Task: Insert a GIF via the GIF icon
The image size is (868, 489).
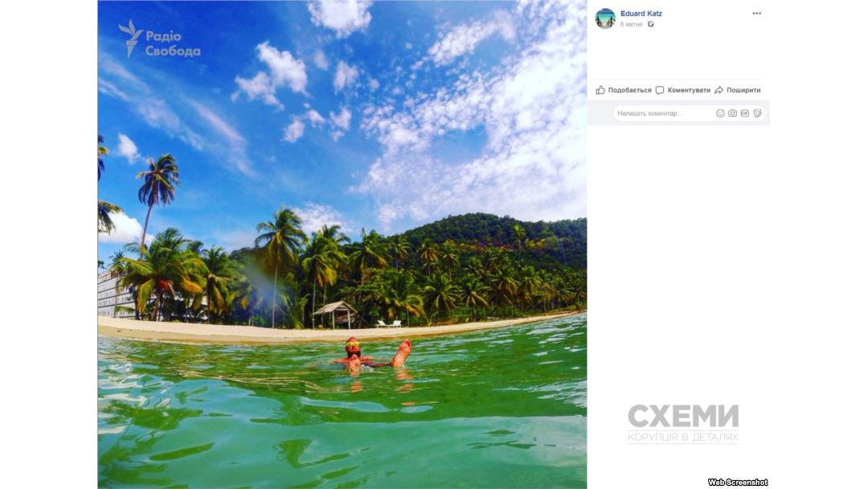Action: 744,113
